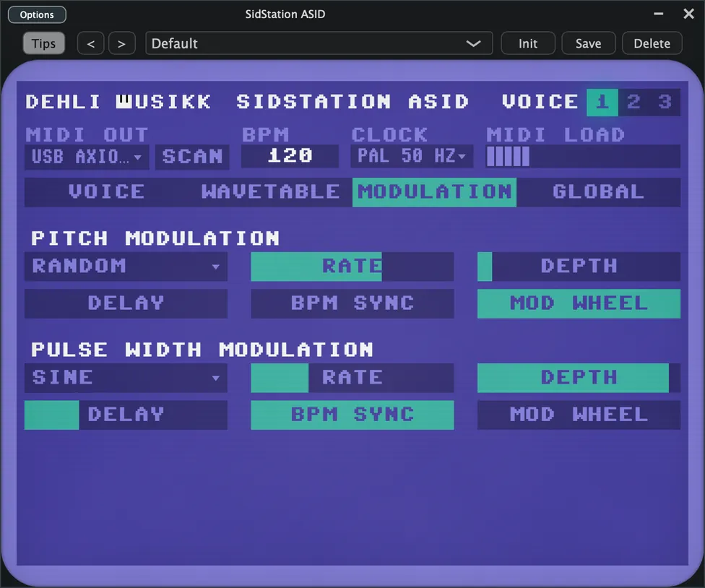The image size is (705, 588).
Task: Adjust the pulse width modulation DEPTH slider
Action: coord(579,378)
